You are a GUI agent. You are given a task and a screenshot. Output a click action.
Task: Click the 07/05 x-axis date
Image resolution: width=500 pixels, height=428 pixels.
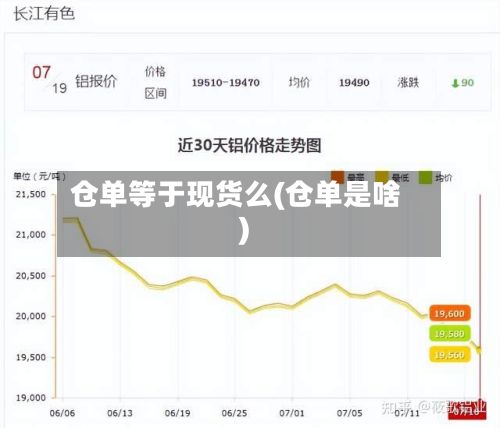(x=349, y=413)
